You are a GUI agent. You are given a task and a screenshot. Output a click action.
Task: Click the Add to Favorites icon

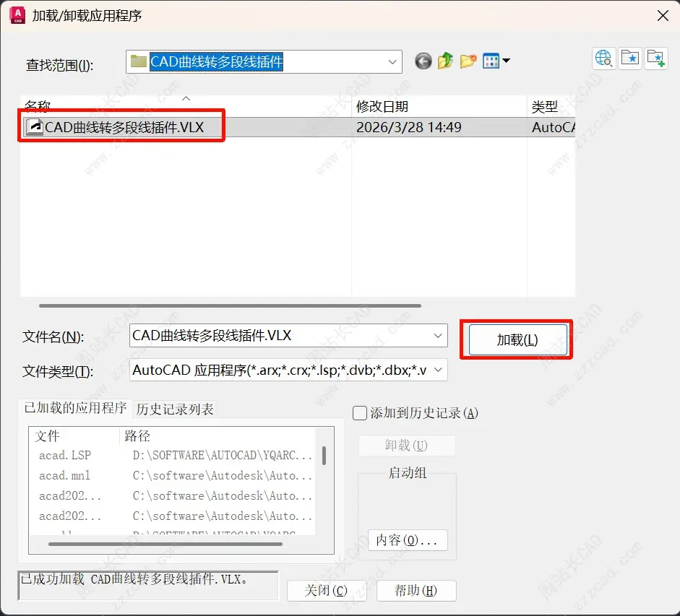656,58
